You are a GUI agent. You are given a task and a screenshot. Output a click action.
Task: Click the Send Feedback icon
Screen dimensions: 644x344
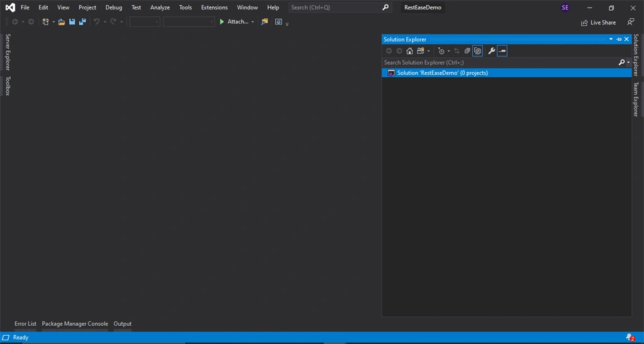[x=630, y=22]
